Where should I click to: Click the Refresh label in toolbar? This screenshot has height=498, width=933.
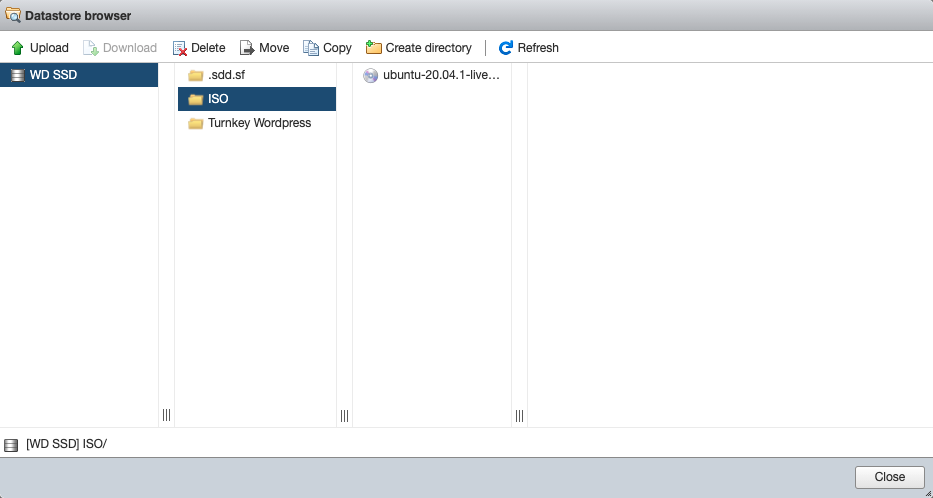pyautogui.click(x=538, y=48)
